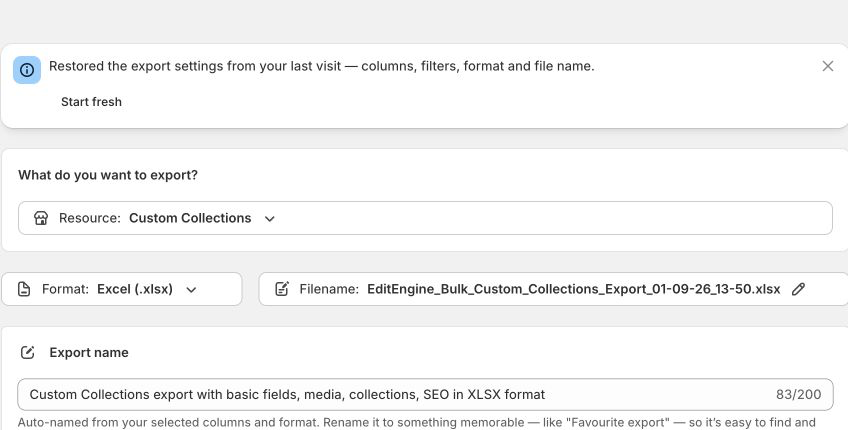
Task: Select the Export name section heading
Action: 89,353
